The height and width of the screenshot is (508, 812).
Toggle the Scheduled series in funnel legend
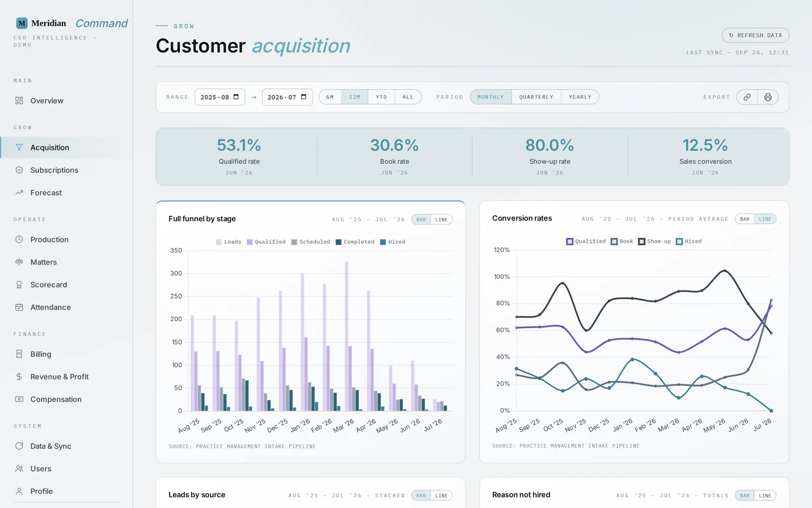[x=311, y=242]
